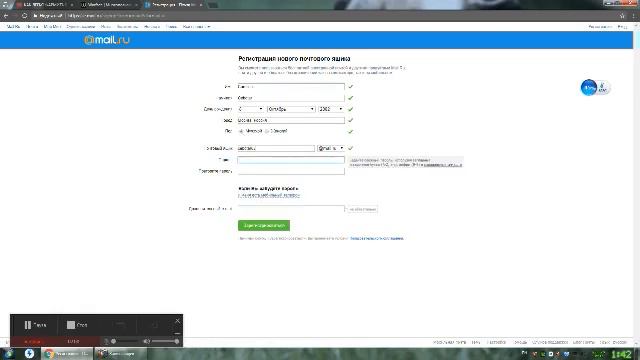Screen dimensions: 640x360
Task: Click the taskbar clock
Action: tap(621, 354)
